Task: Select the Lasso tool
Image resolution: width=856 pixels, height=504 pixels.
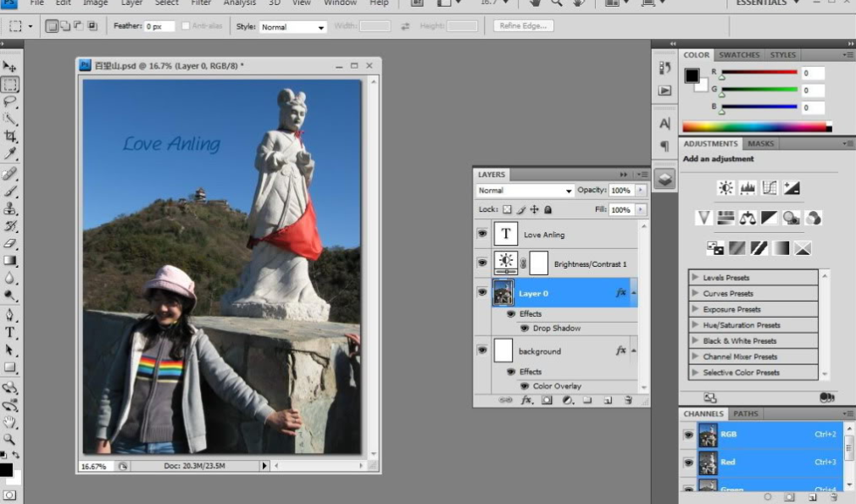Action: click(x=10, y=102)
